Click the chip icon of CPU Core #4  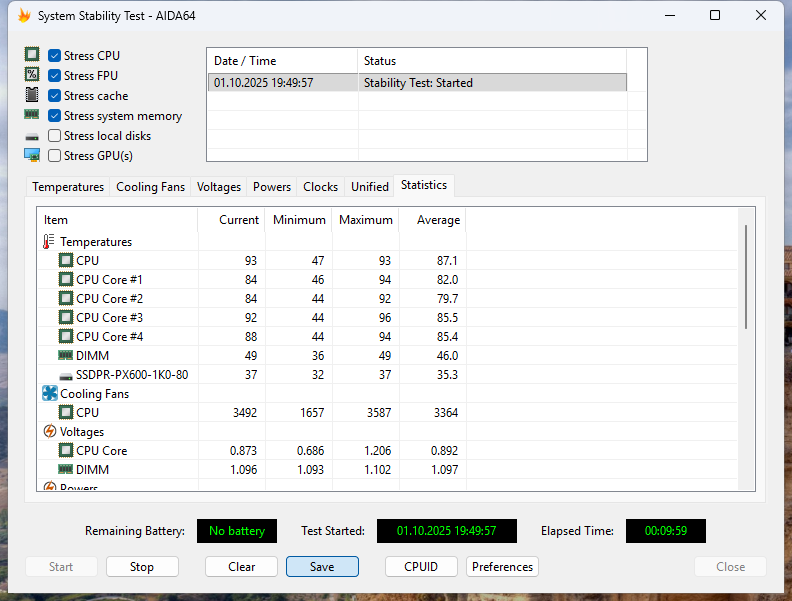(x=66, y=336)
